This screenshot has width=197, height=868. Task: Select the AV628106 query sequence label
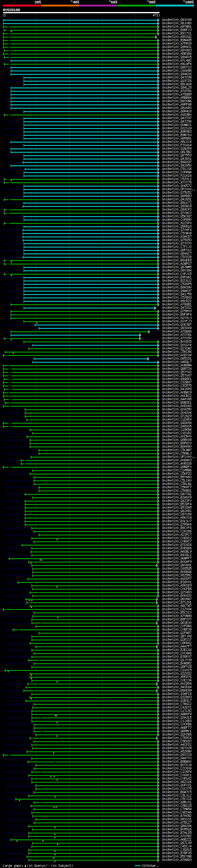point(11,10)
